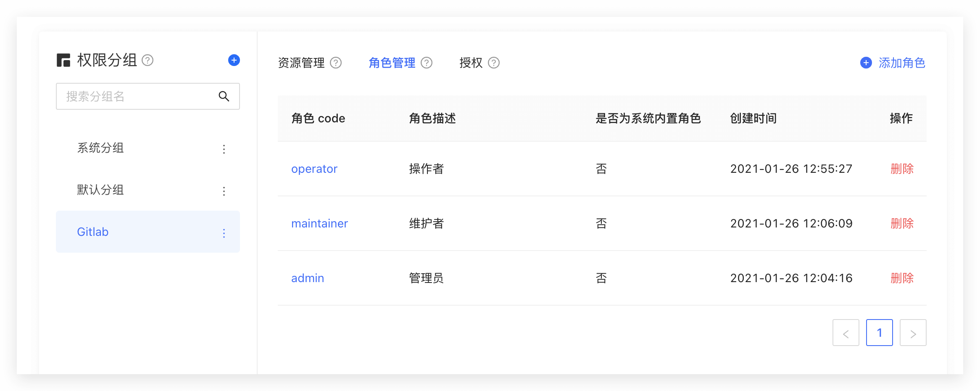Open the operator role link
This screenshot has width=980, height=391.
(x=314, y=169)
